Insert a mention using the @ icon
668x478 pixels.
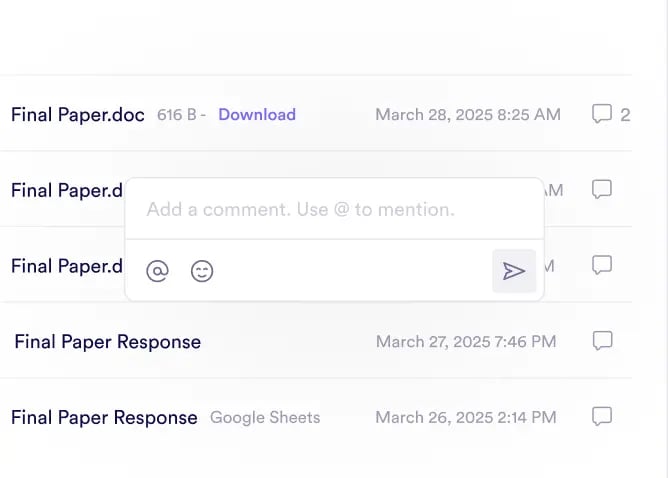tap(157, 271)
